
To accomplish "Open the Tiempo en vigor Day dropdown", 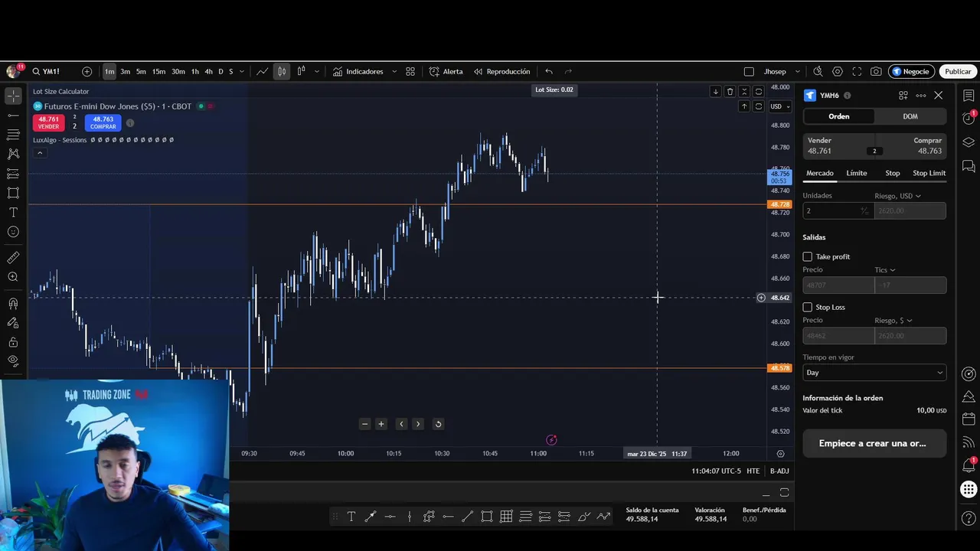I will click(x=874, y=373).
